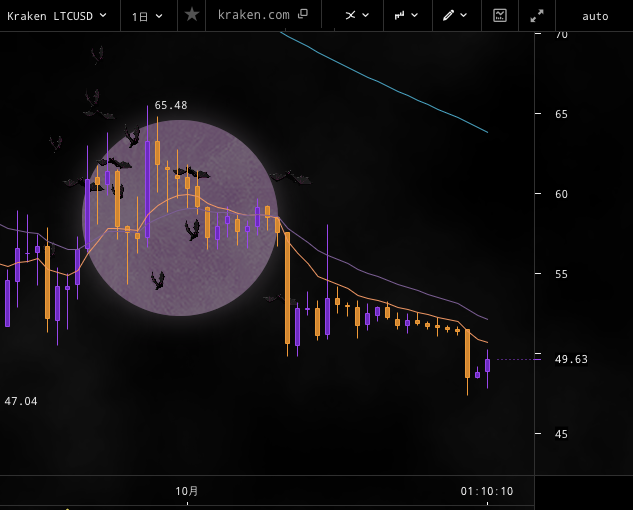Open the 1日 timeframe dropdown
Image resolution: width=633 pixels, height=510 pixels.
click(148, 16)
